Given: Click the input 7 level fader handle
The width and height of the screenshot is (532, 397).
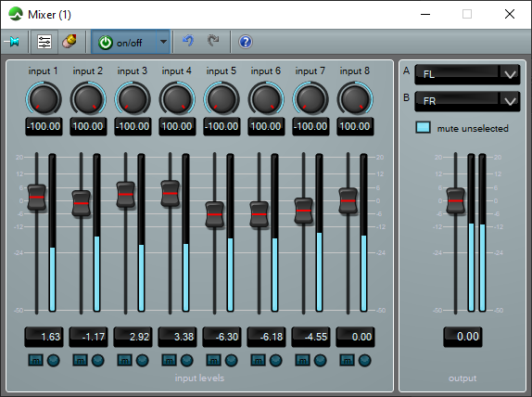Looking at the screenshot, I should pyautogui.click(x=303, y=211).
